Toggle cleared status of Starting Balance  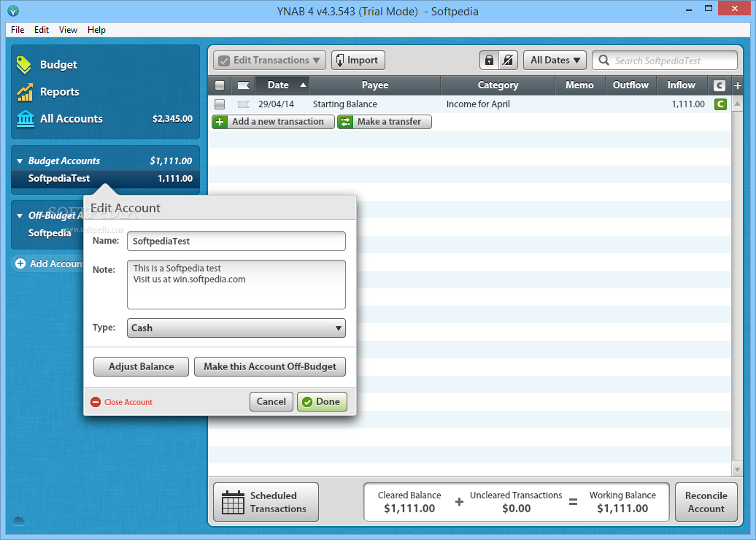(720, 104)
